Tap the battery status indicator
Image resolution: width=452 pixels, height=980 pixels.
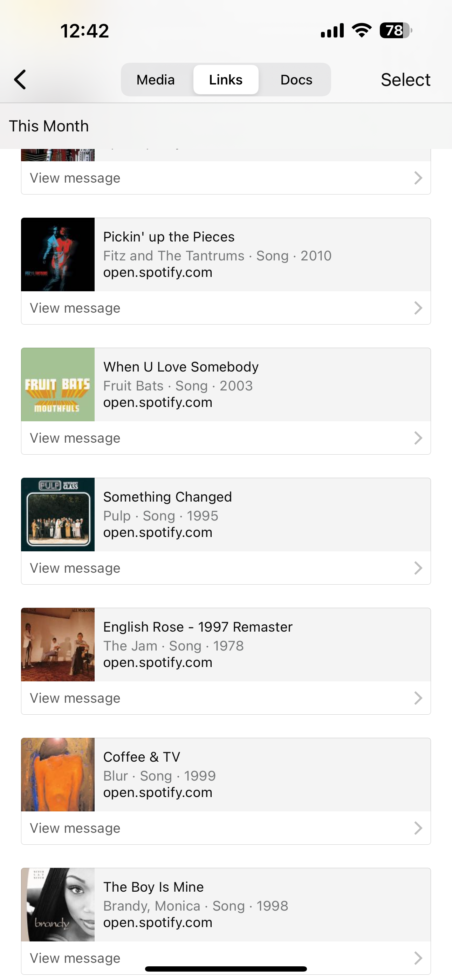[395, 30]
